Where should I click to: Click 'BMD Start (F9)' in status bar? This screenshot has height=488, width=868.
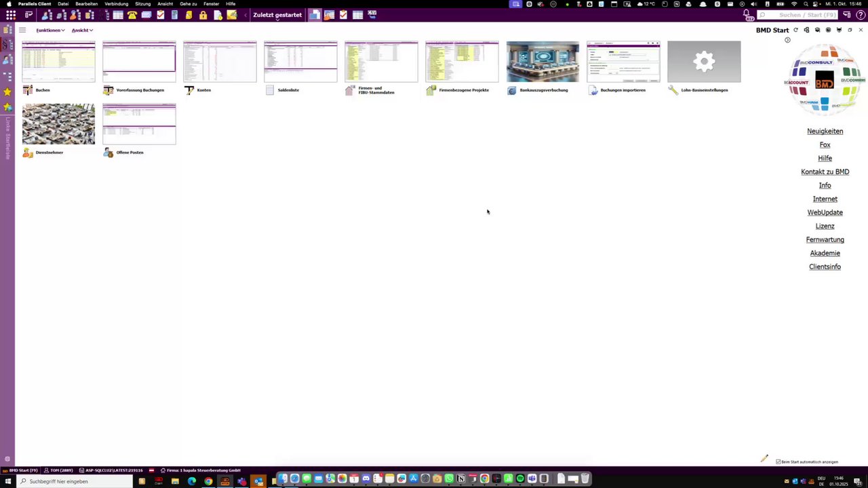click(x=20, y=470)
